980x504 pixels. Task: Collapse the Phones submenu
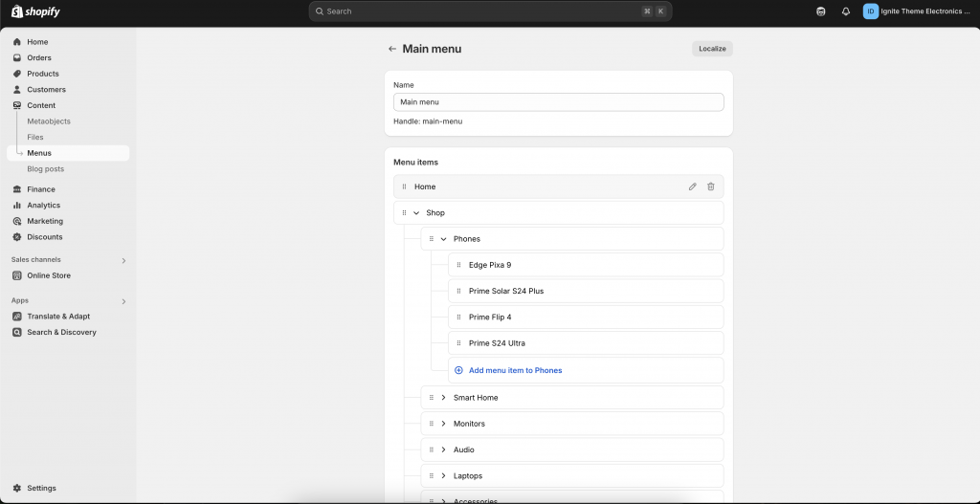(x=443, y=239)
